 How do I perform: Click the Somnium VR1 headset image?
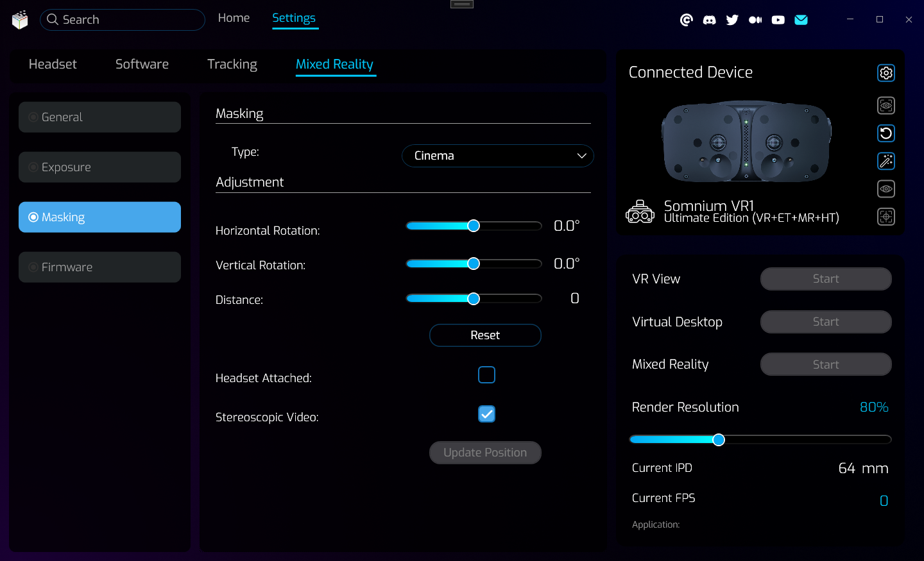tap(746, 142)
